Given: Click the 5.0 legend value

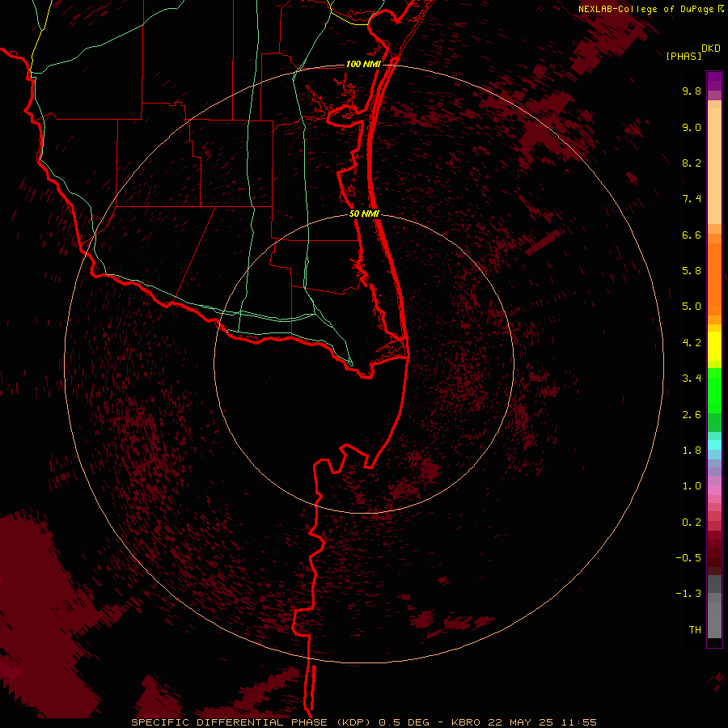Looking at the screenshot, I should (x=692, y=307).
